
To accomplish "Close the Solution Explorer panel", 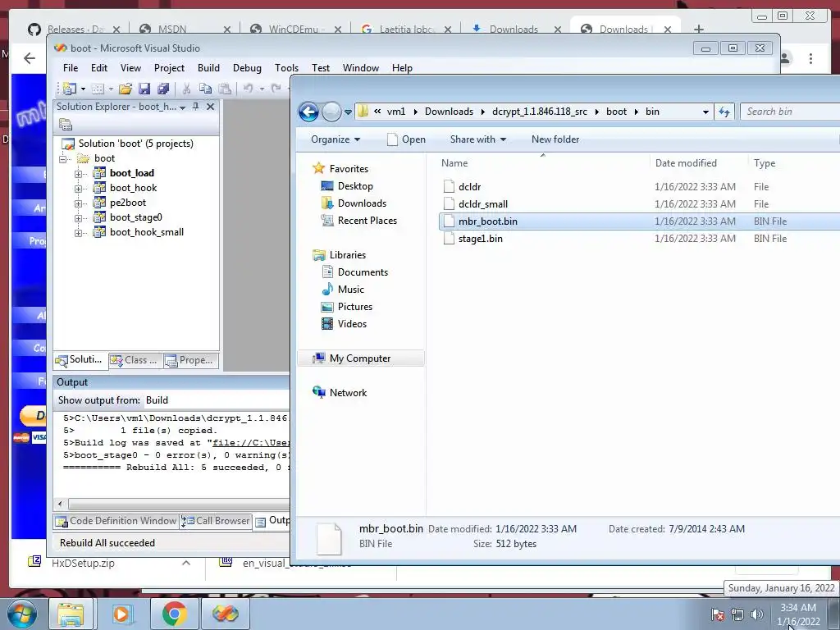I will [211, 107].
